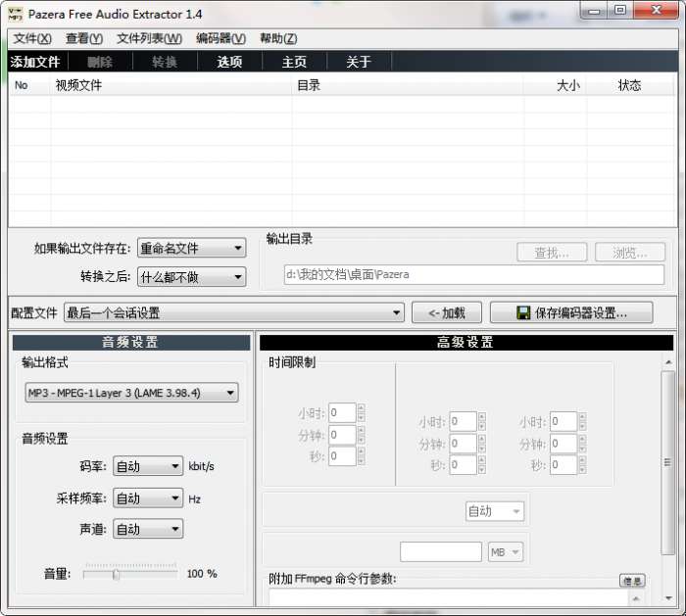Click the 浏览... button
Image resolution: width=686 pixels, height=616 pixels.
coord(630,253)
